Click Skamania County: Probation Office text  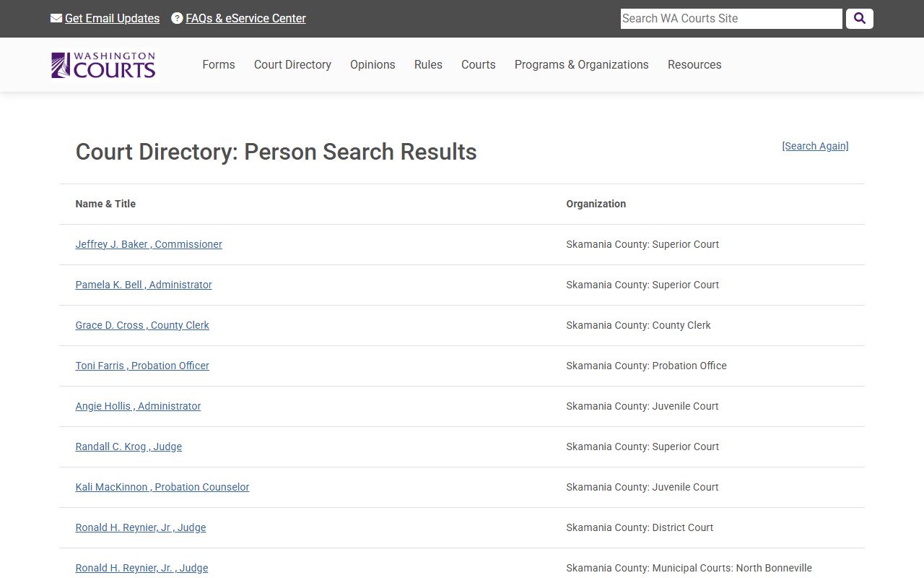tap(646, 366)
